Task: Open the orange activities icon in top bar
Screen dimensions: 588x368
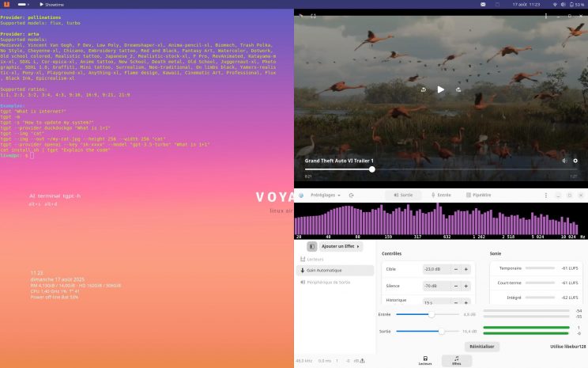Action: tap(7, 5)
